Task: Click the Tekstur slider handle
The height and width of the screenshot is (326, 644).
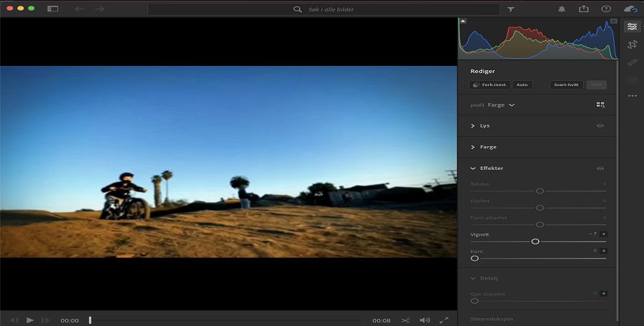Action: point(540,191)
